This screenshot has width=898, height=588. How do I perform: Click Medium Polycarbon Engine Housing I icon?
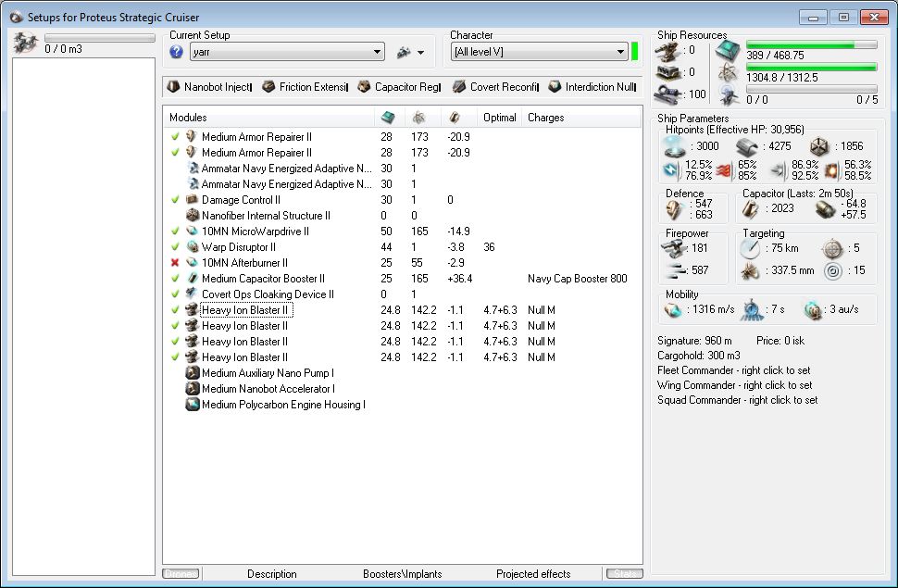click(x=193, y=405)
